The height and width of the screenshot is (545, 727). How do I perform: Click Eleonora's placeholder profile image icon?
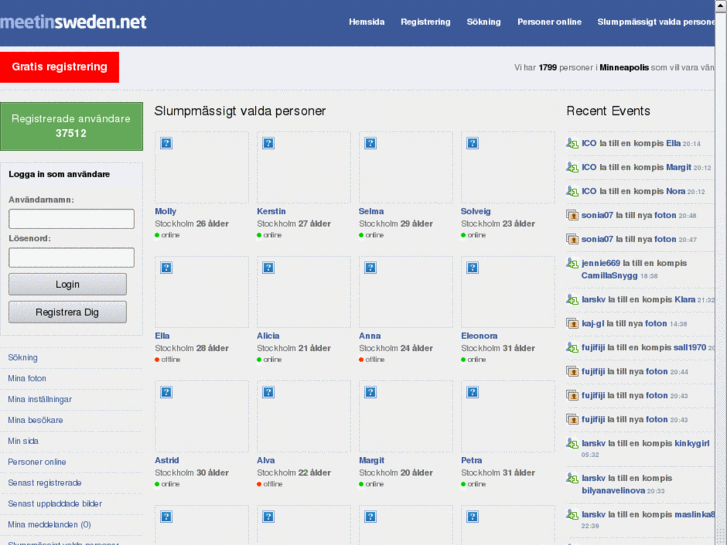[472, 268]
